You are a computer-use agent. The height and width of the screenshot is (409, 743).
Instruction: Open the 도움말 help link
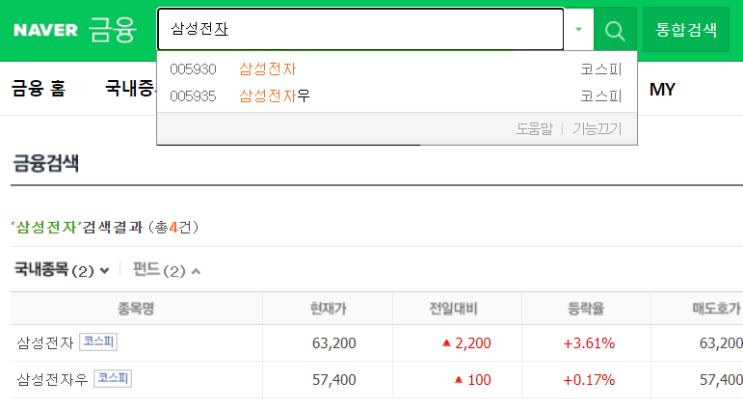point(535,128)
